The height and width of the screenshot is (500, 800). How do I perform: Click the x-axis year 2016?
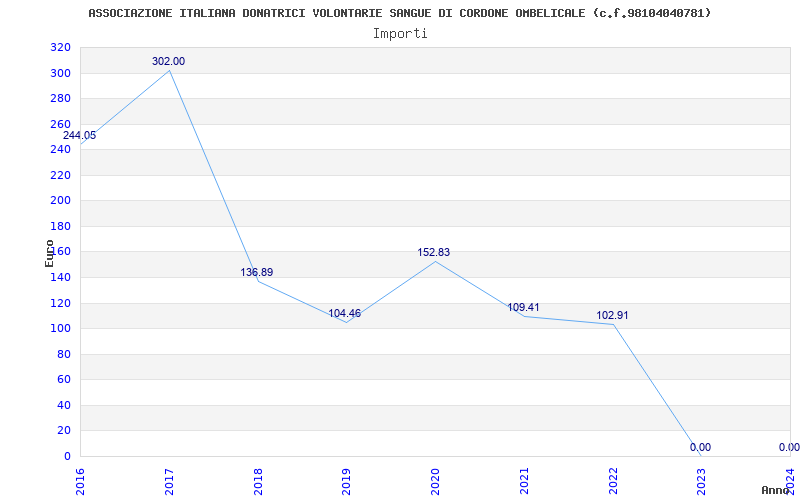pyautogui.click(x=80, y=482)
